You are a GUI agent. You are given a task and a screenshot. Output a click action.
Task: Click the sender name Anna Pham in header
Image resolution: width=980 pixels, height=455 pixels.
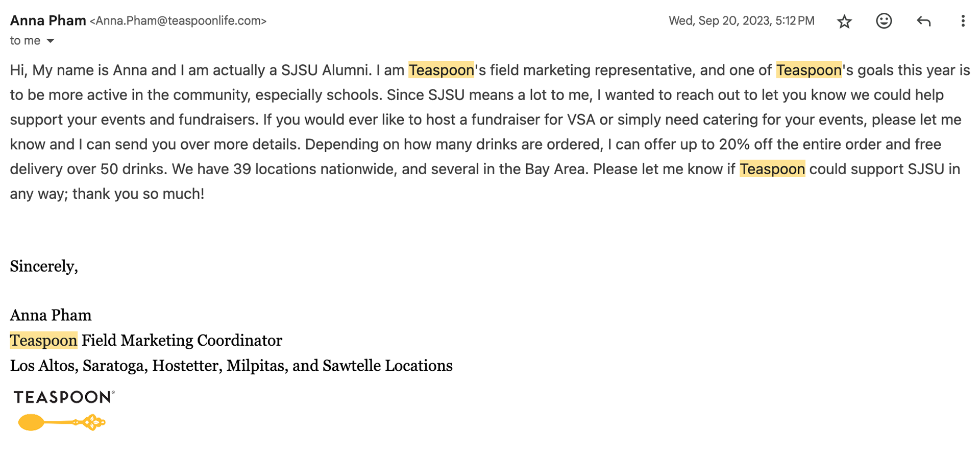[48, 20]
